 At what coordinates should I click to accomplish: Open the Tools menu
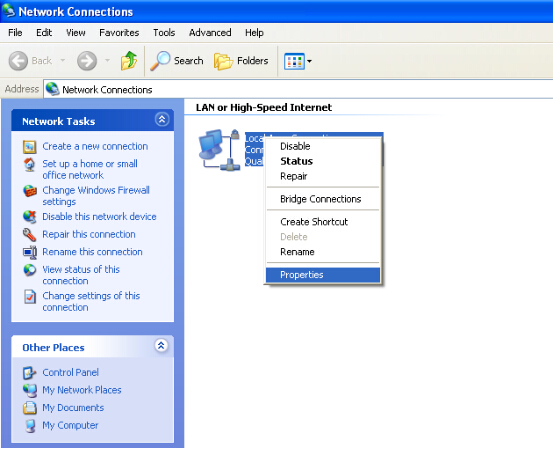tap(164, 33)
